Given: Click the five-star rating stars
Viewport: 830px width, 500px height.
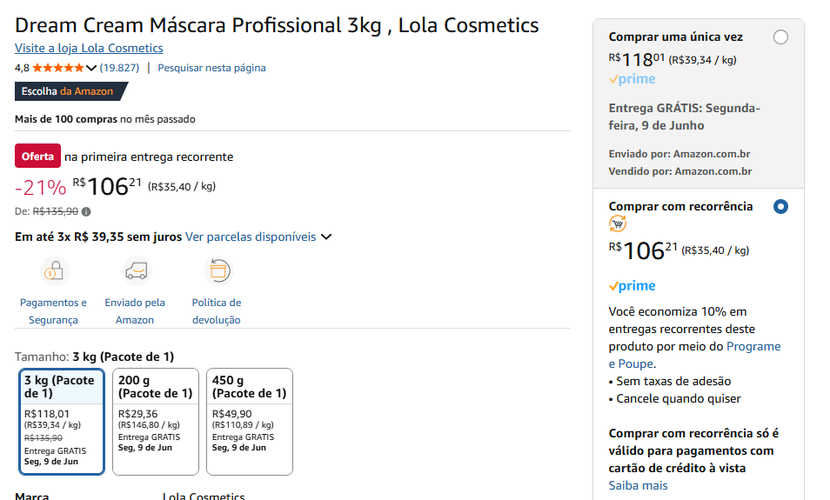Looking at the screenshot, I should (58, 68).
